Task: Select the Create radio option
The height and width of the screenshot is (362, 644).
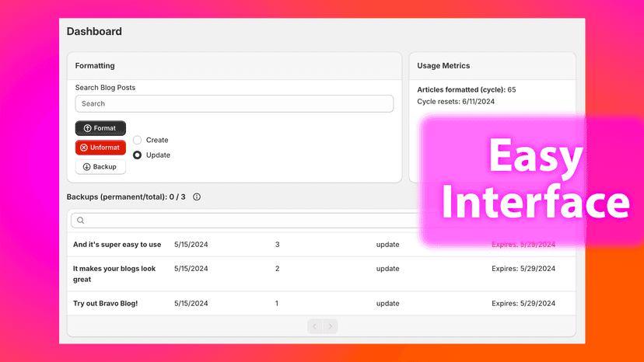Action: [x=137, y=140]
